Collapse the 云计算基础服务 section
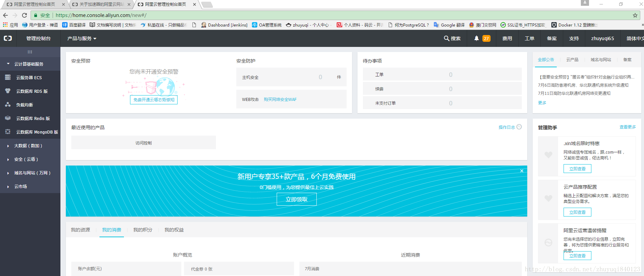The image size is (644, 276). pos(30,64)
